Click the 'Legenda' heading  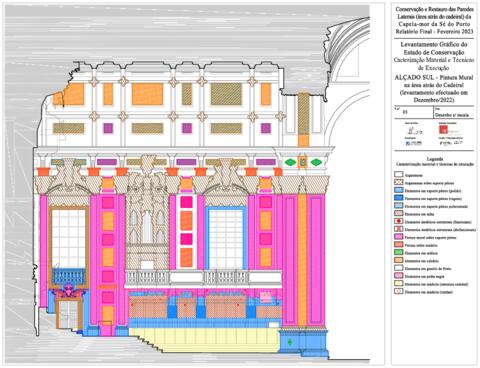point(435,159)
